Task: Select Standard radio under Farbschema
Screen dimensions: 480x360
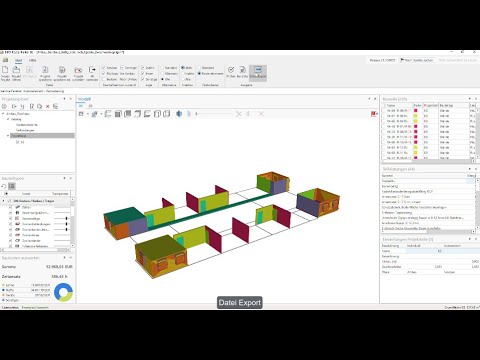Action: pyautogui.click(x=199, y=68)
